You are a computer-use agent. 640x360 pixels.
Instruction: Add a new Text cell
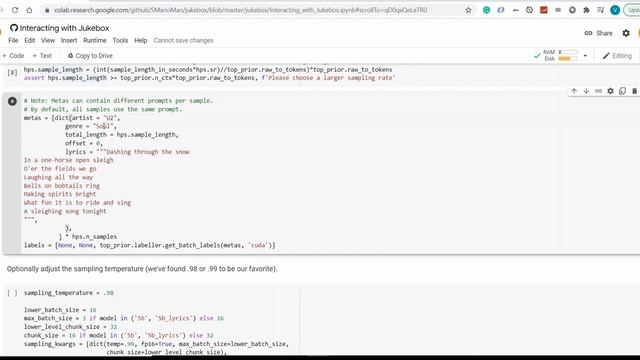pyautogui.click(x=42, y=56)
